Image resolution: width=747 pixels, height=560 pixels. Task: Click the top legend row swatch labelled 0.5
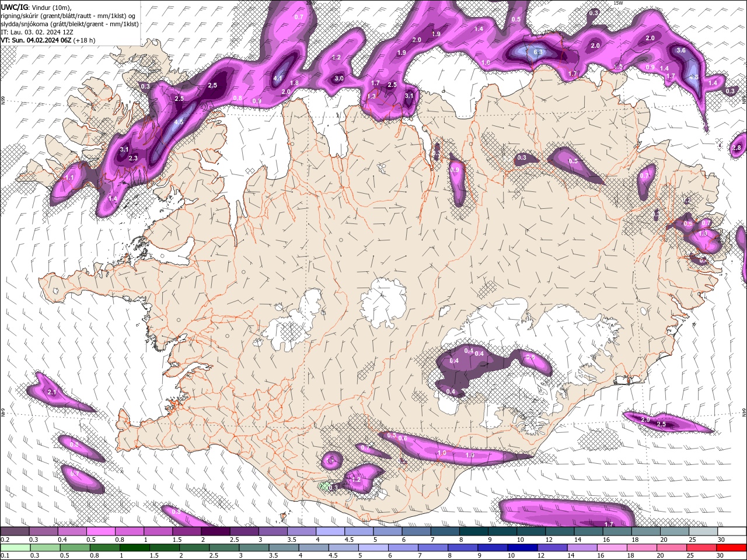click(100, 531)
